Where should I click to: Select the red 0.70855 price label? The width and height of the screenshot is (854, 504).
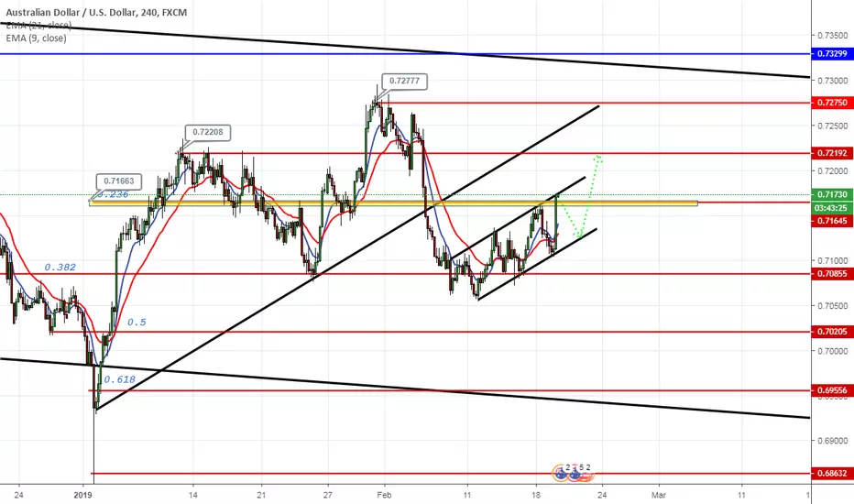coord(832,273)
